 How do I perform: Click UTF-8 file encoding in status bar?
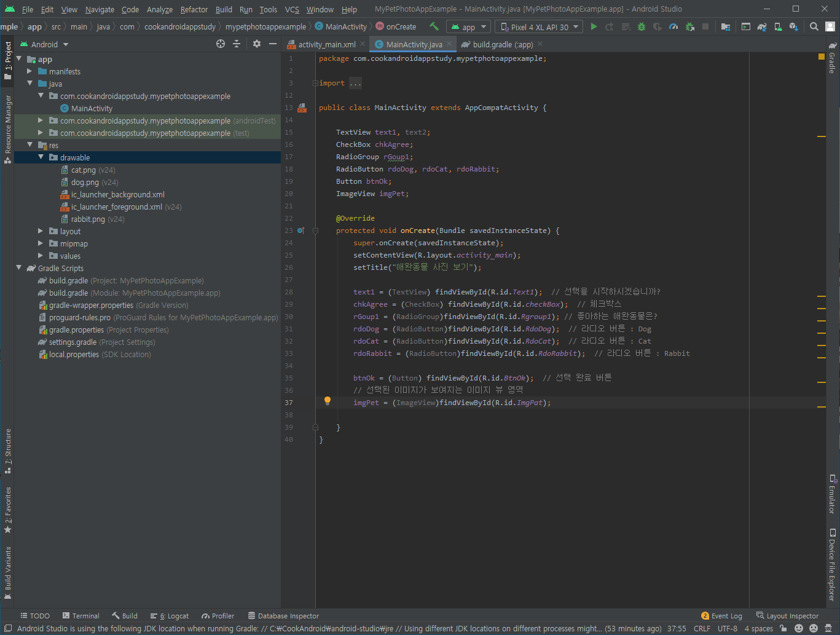click(x=728, y=628)
